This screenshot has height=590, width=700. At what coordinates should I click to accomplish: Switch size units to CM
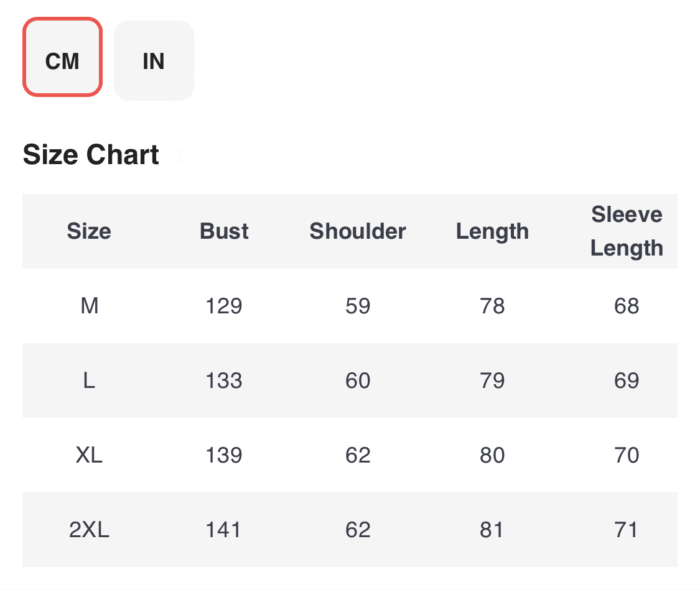62,57
